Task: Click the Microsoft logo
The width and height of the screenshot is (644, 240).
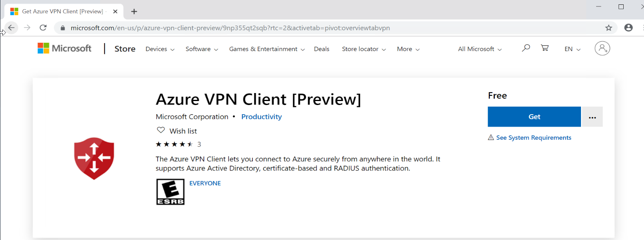Action: [x=65, y=48]
